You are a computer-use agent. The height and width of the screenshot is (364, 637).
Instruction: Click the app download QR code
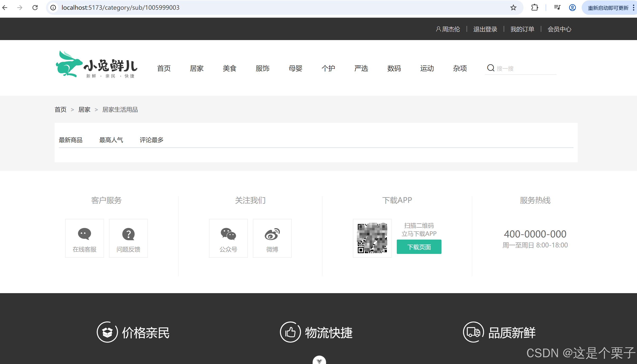[x=372, y=238]
